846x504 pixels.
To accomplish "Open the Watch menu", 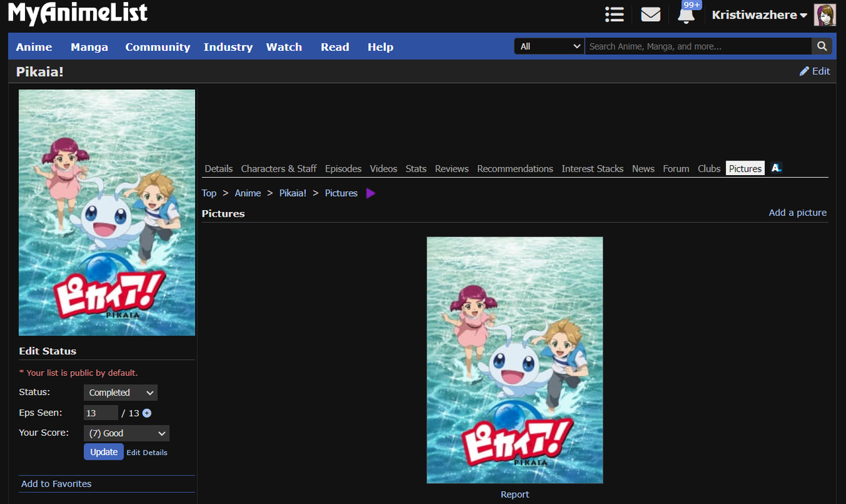I will (x=284, y=47).
